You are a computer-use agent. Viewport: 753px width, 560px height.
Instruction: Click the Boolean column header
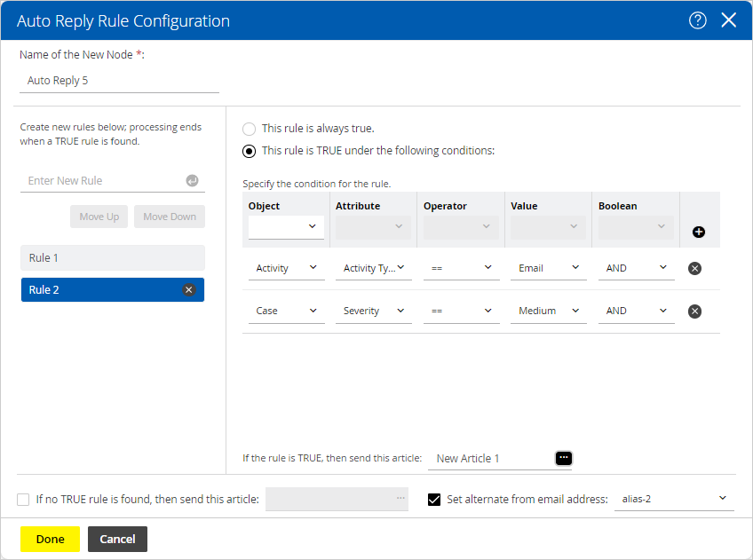coord(617,206)
